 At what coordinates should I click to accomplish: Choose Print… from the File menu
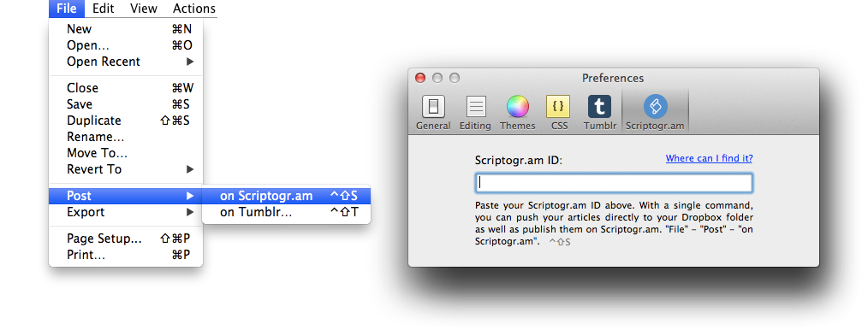126,255
